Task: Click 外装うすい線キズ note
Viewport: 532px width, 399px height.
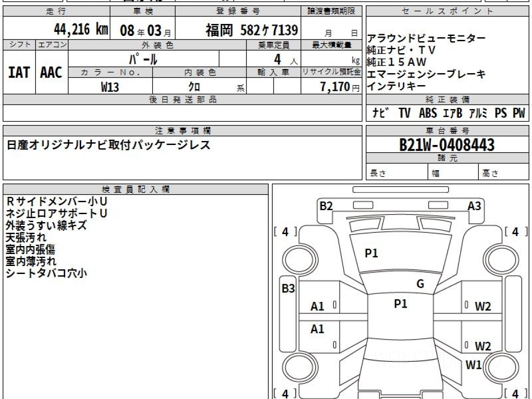Action: click(x=47, y=225)
